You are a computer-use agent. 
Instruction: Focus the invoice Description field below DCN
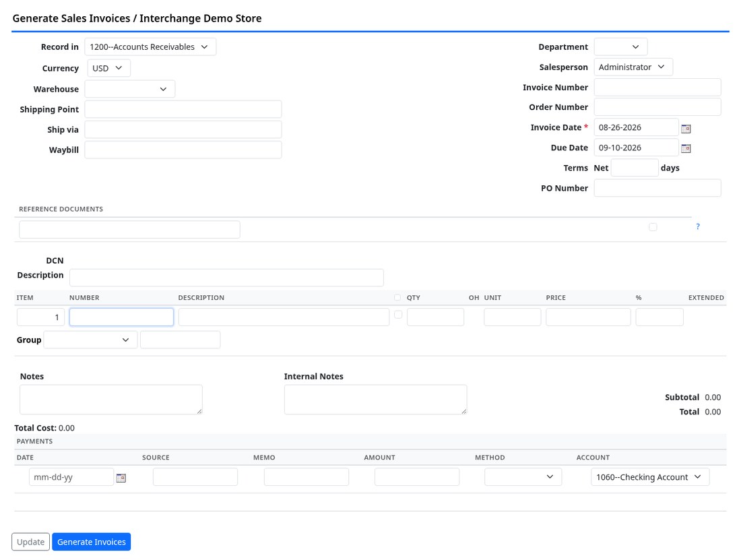[x=226, y=278]
